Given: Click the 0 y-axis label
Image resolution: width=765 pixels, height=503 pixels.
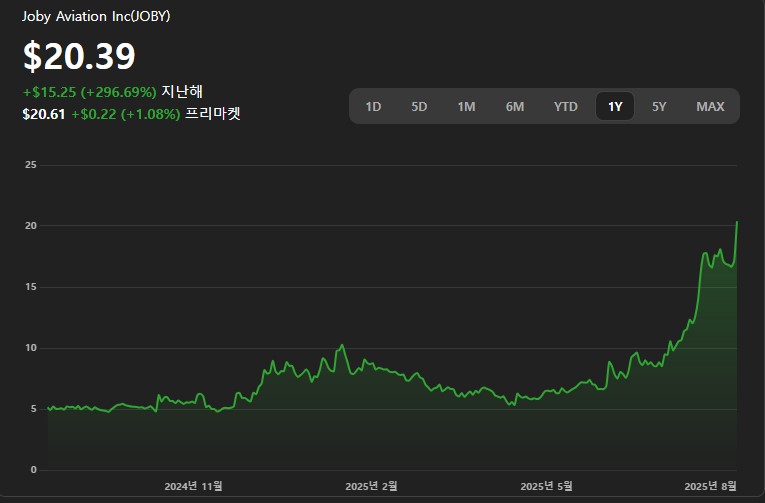Looking at the screenshot, I should 34,470.
